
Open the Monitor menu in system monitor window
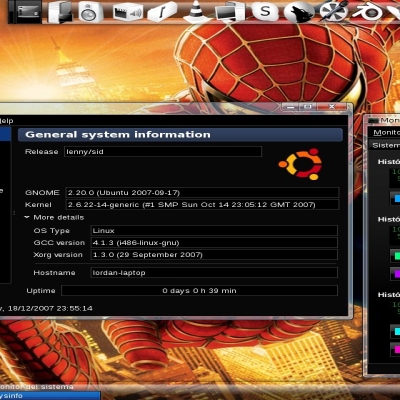coord(386,132)
